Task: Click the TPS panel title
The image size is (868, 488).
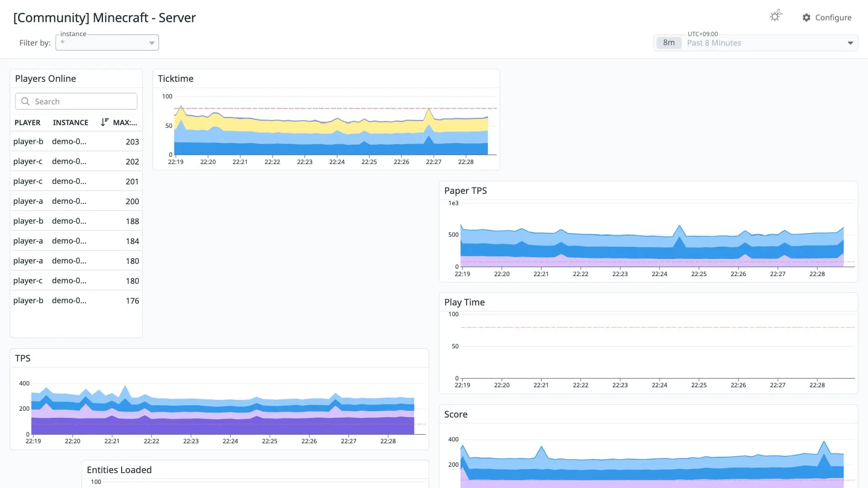Action: point(23,358)
